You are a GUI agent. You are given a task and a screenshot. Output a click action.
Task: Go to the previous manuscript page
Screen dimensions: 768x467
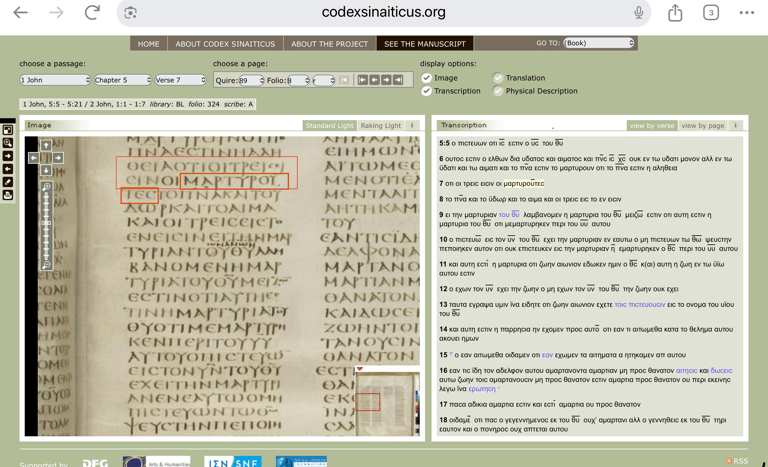coord(374,80)
